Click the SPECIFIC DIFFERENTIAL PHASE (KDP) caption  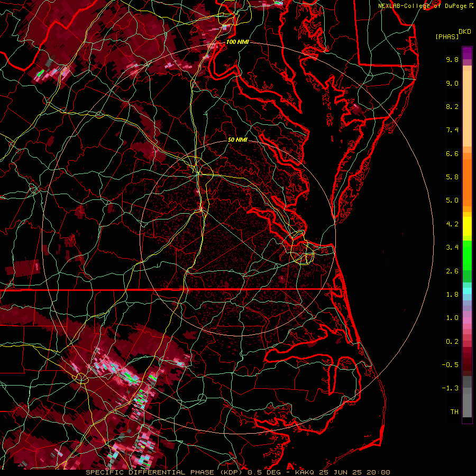pos(165,472)
